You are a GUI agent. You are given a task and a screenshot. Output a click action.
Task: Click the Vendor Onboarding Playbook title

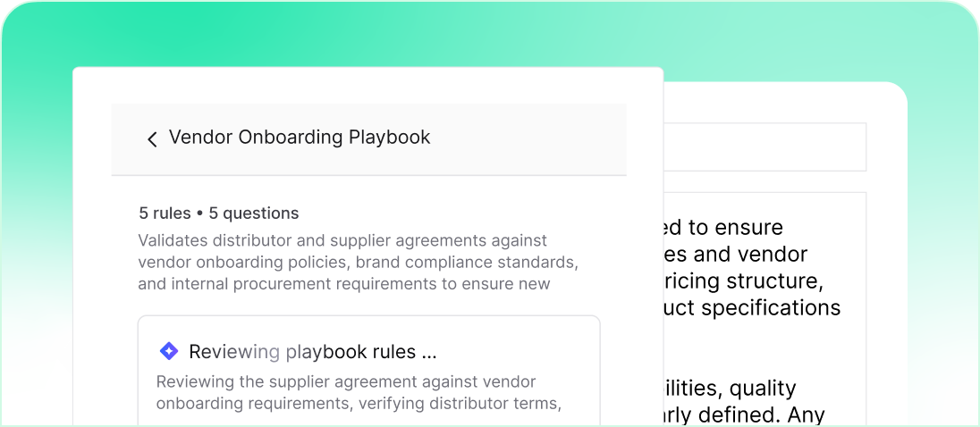[300, 138]
